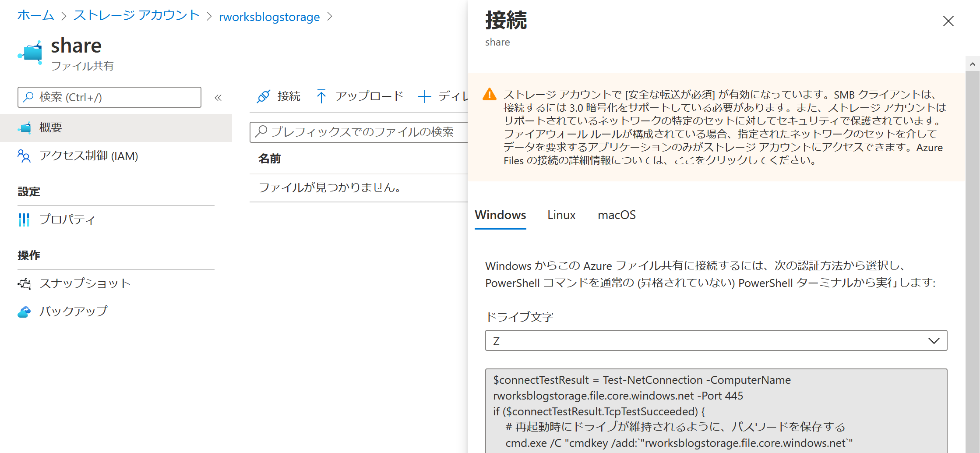Open バックアップ under 操作
This screenshot has height=453, width=980.
pyautogui.click(x=116, y=311)
